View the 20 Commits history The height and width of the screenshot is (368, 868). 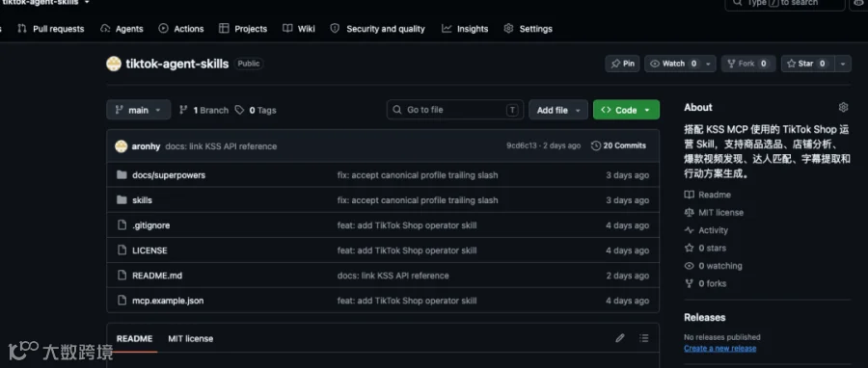618,145
